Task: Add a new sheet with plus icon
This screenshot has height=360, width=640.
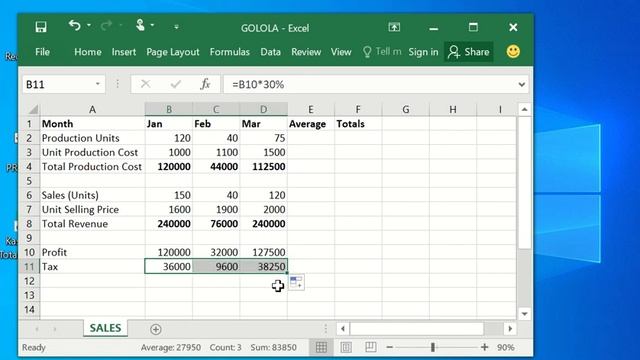Action: pyautogui.click(x=156, y=329)
